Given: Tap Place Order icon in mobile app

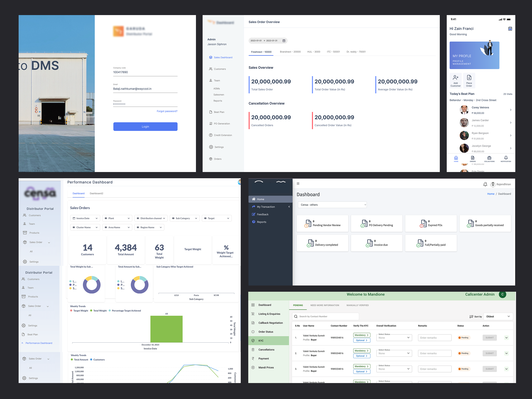Looking at the screenshot, I should coord(469,81).
